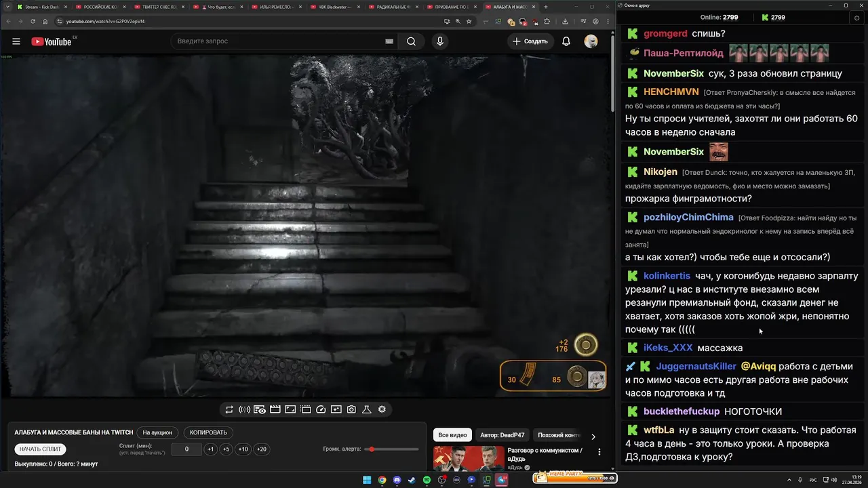Viewport: 868px width, 488px height.
Task: Open chat settings icon in Kick window
Action: pos(856,18)
